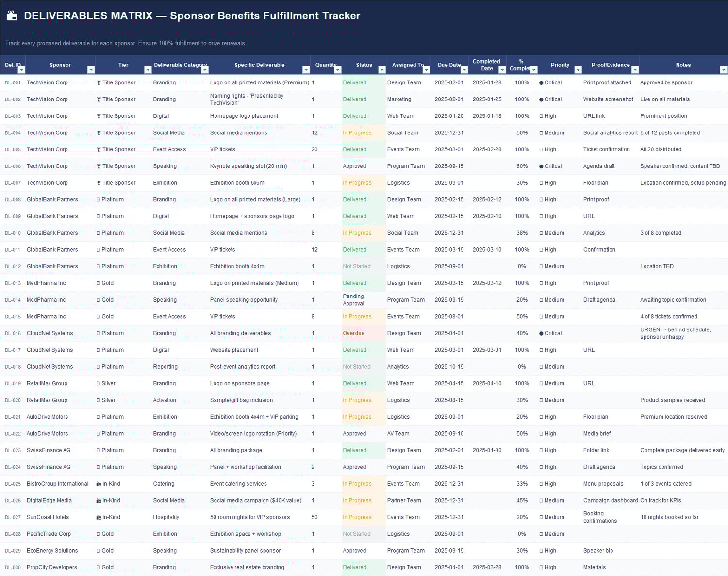Click the trophy icon in row DL-004
The height and width of the screenshot is (576, 728).
(99, 133)
